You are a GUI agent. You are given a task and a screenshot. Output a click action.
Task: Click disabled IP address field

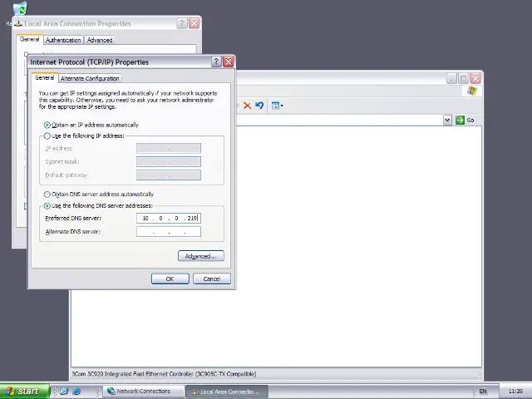tap(169, 148)
